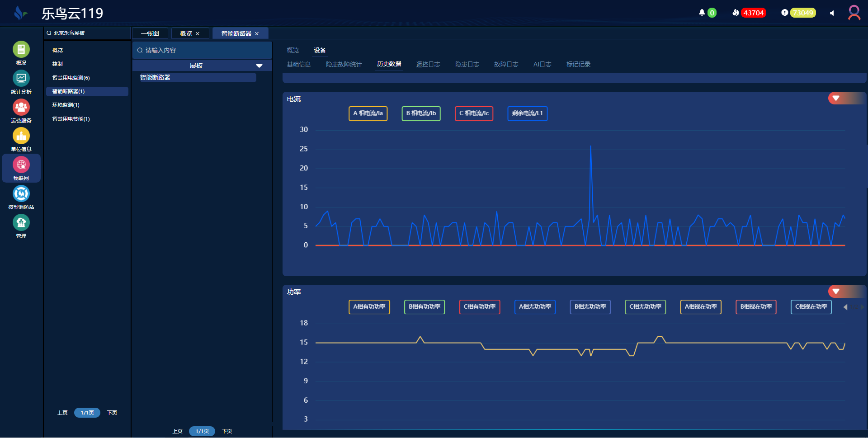Toggle A相有功功率 legend in power chart

[369, 307]
